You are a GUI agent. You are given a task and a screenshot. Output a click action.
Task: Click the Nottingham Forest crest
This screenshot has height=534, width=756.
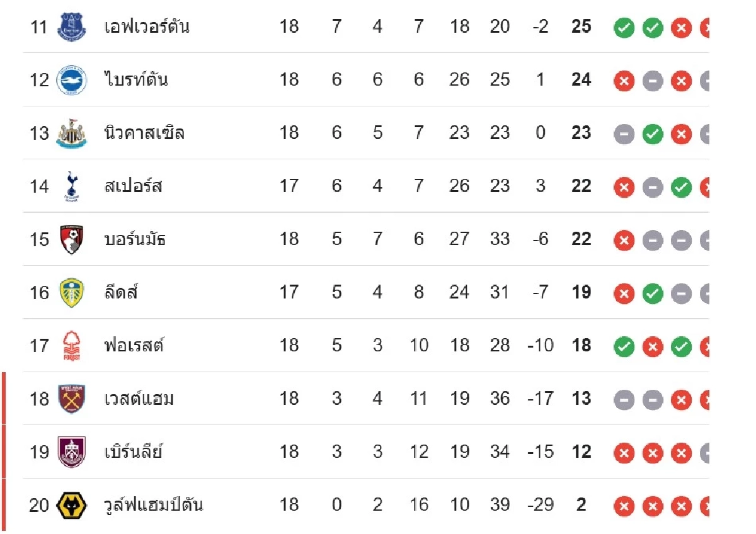click(x=71, y=346)
